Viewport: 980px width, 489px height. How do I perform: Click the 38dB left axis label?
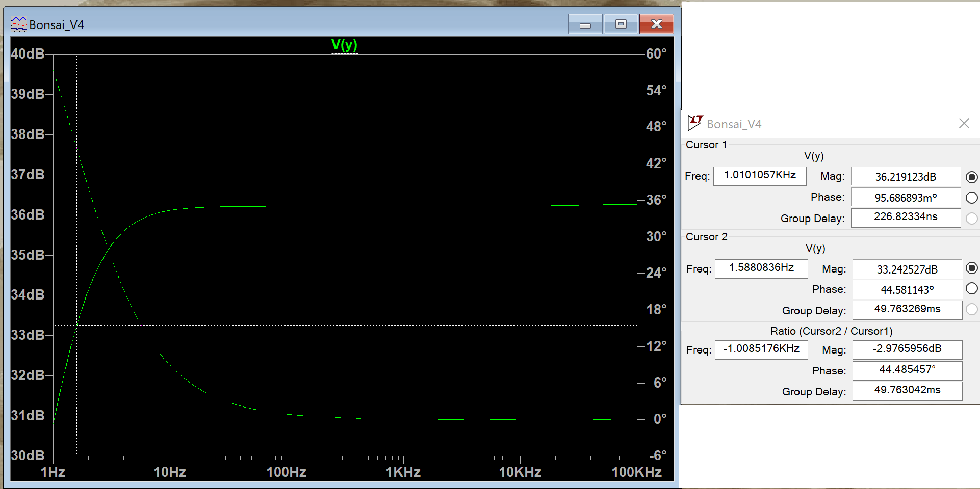[x=28, y=134]
